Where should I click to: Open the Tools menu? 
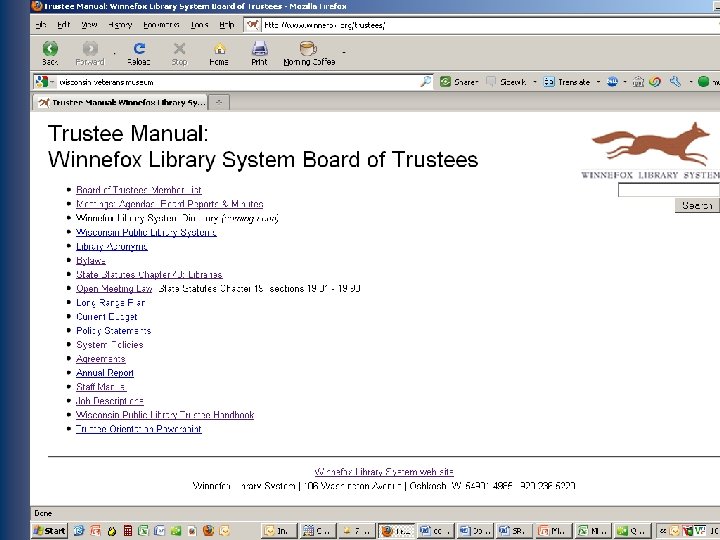[199, 25]
